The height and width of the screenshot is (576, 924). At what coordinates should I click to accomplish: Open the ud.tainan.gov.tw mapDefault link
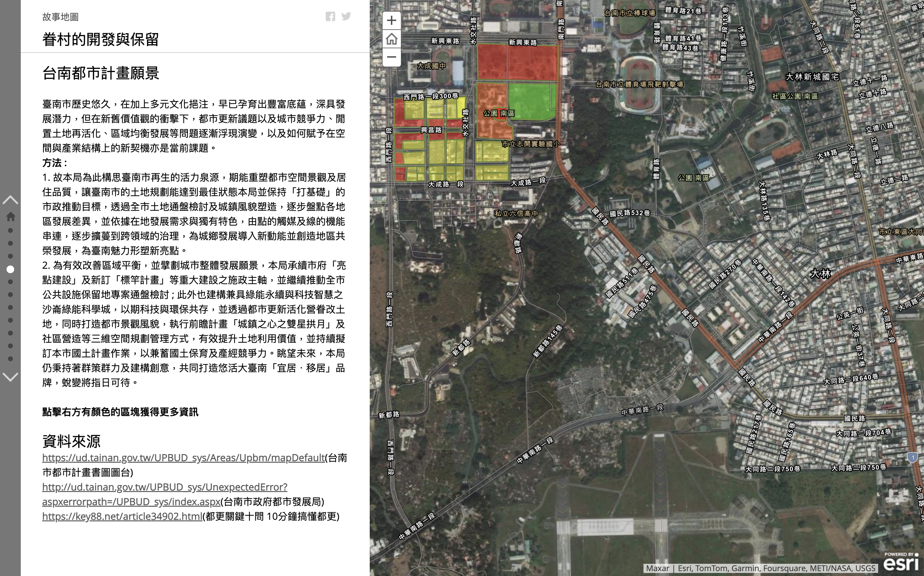(x=183, y=458)
